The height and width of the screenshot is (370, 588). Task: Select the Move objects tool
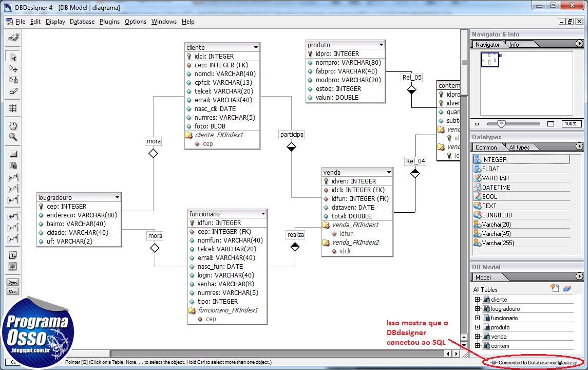click(13, 68)
